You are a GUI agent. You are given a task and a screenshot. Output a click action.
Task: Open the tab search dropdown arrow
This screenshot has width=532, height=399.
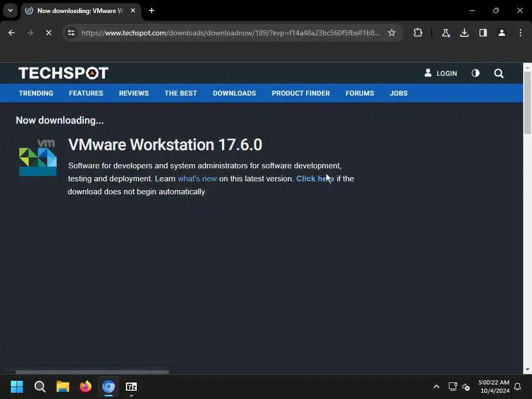10,10
